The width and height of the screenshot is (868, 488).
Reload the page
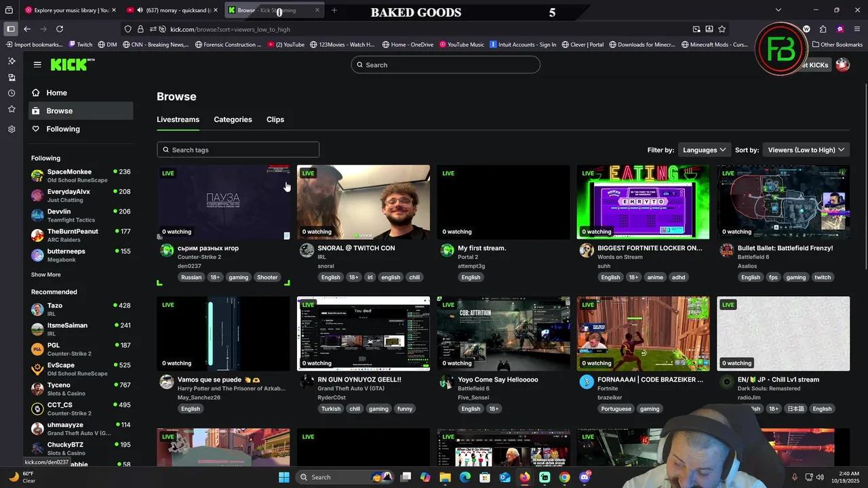[60, 29]
